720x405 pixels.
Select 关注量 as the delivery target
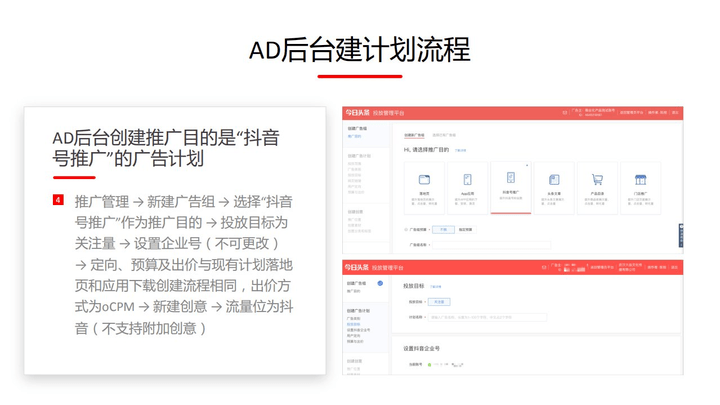coord(440,301)
